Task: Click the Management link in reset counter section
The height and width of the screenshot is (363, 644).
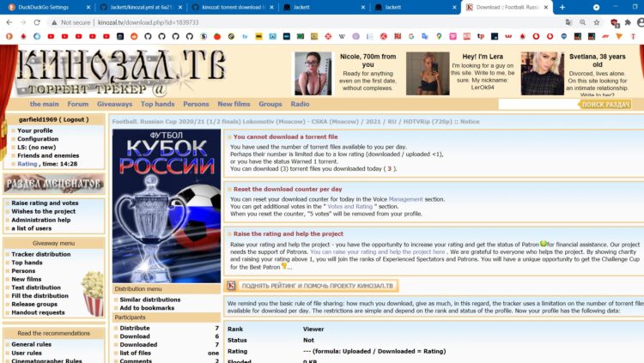Action: [x=405, y=199]
